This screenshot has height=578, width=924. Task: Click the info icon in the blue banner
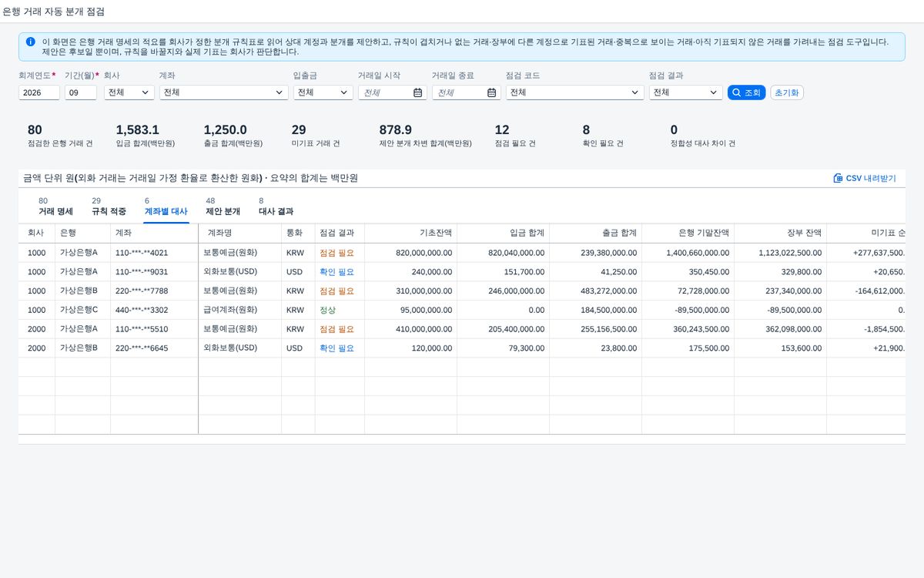(x=30, y=42)
